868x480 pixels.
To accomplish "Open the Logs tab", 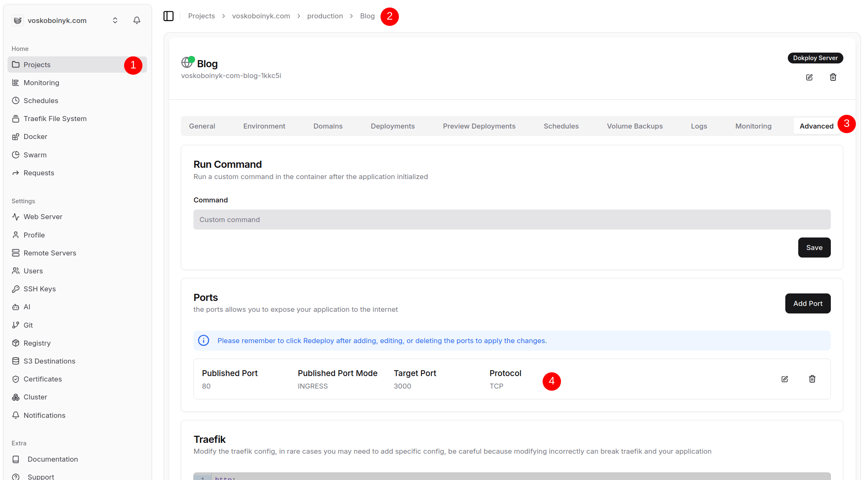I will 698,126.
